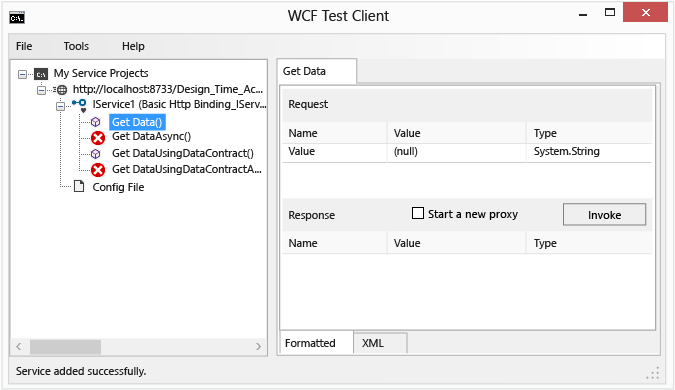675x390 pixels.
Task: Click the System.String type cell
Action: (589, 152)
